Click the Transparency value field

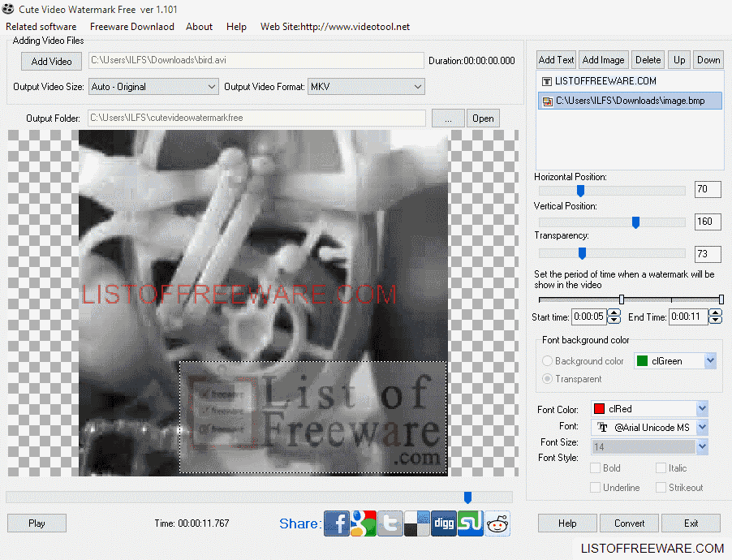pos(708,253)
